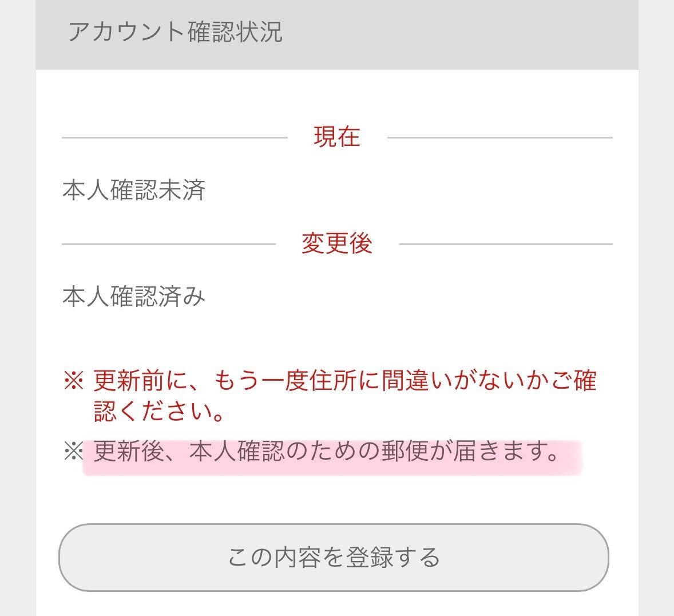The image size is (674, 616).
Task: Click divider line right of 変更後
Action: coord(506,244)
